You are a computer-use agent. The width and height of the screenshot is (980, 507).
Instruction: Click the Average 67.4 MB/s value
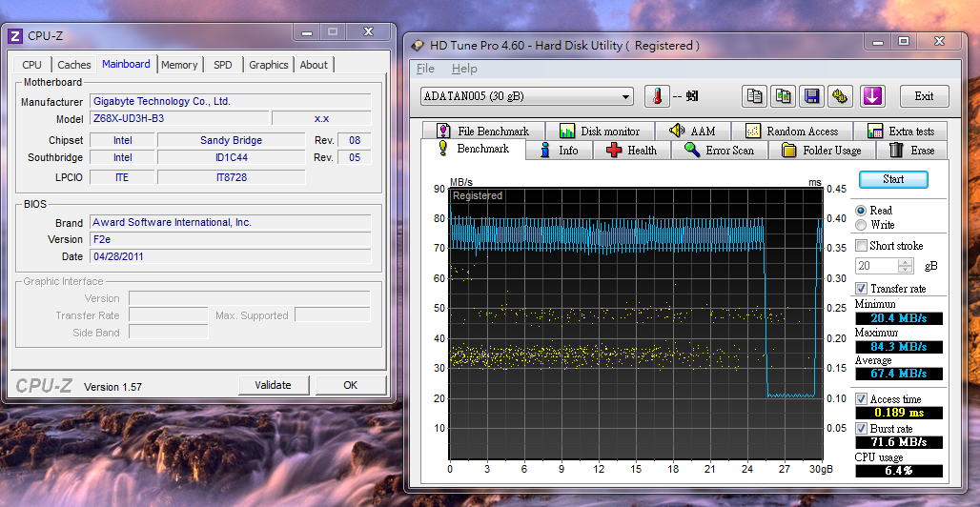coord(899,374)
